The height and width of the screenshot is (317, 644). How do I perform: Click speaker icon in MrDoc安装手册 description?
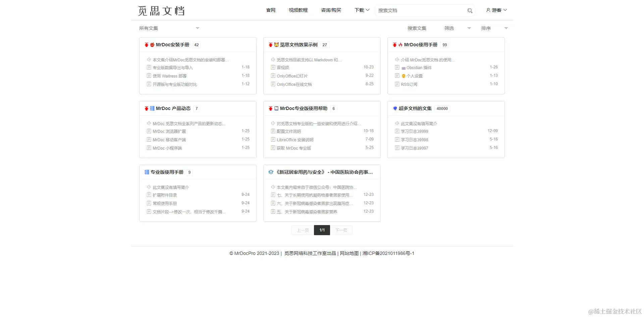pos(149,59)
